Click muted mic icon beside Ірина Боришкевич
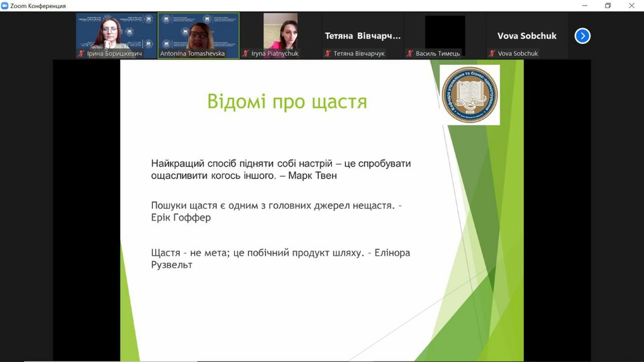 [x=81, y=53]
